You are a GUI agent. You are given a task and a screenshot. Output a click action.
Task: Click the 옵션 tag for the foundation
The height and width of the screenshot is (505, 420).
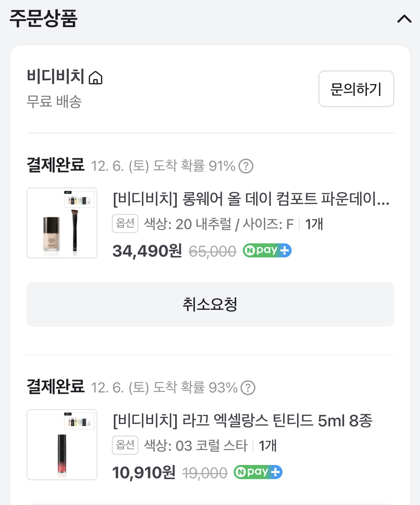125,223
